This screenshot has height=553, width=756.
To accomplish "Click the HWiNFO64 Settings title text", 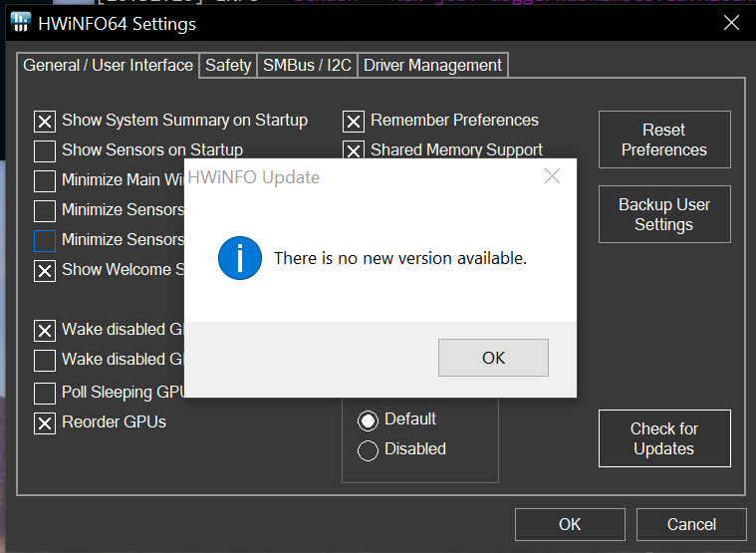I will tap(118, 24).
